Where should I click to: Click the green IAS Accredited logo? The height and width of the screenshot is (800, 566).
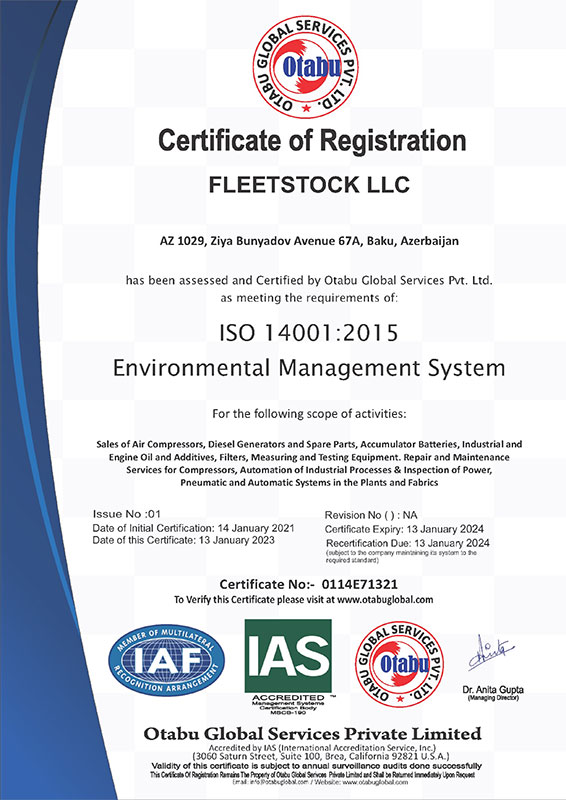click(288, 656)
